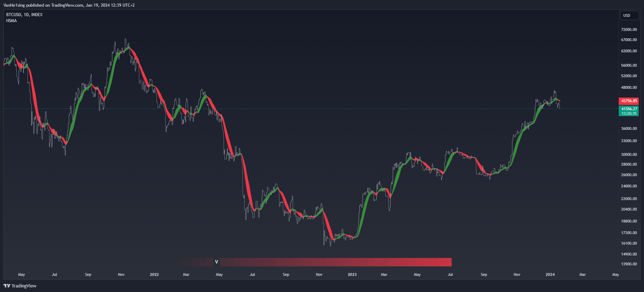The height and width of the screenshot is (292, 644).
Task: Click the 17300.00 price axis label
Action: [x=629, y=233]
